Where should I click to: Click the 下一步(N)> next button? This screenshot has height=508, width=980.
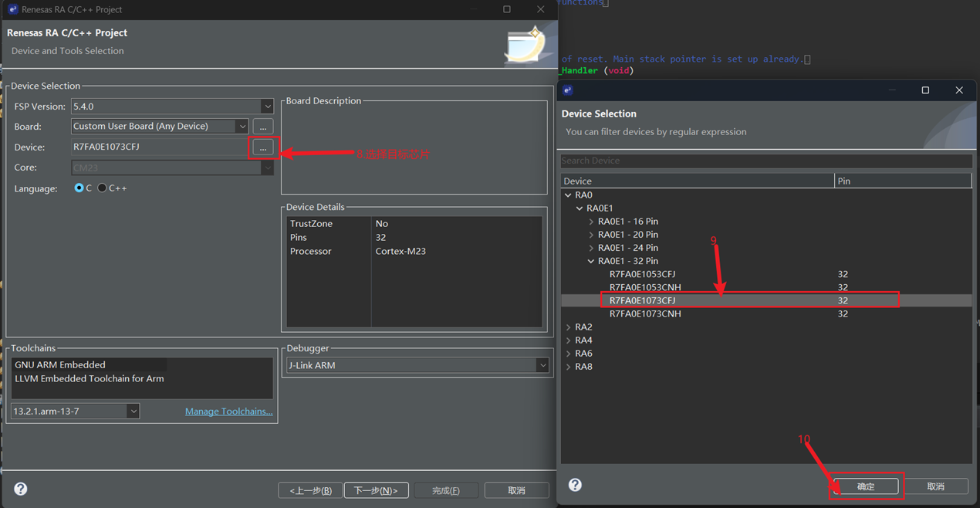point(375,490)
